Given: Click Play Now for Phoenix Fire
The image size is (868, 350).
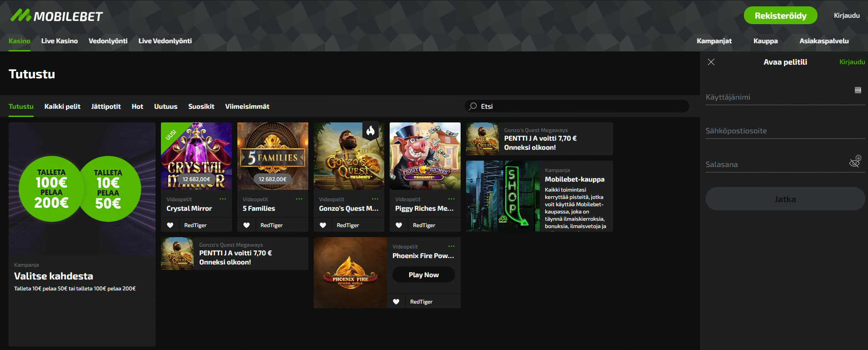Looking at the screenshot, I should point(423,275).
